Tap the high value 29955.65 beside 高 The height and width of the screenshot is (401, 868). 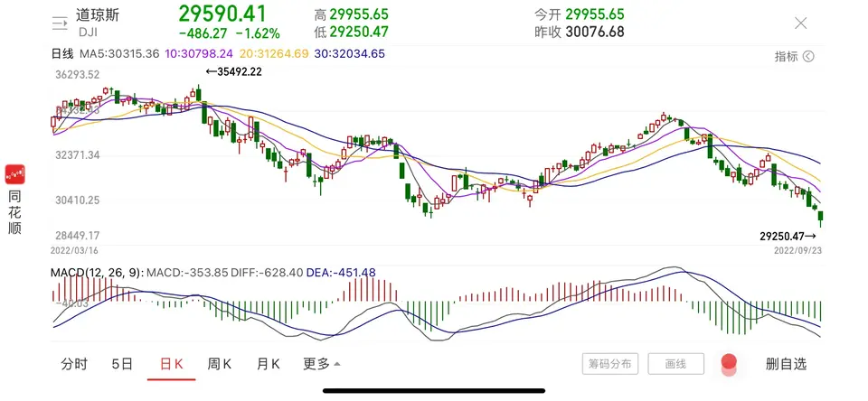(359, 14)
